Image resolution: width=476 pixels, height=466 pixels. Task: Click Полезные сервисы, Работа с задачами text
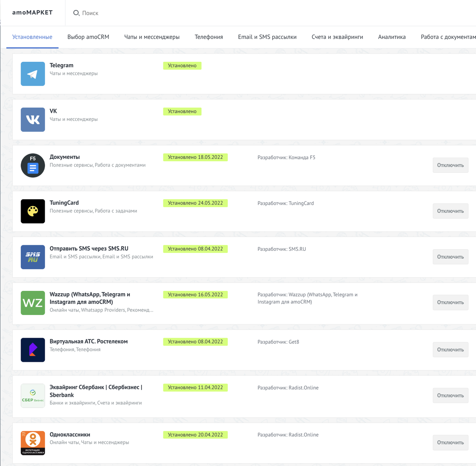tap(93, 211)
